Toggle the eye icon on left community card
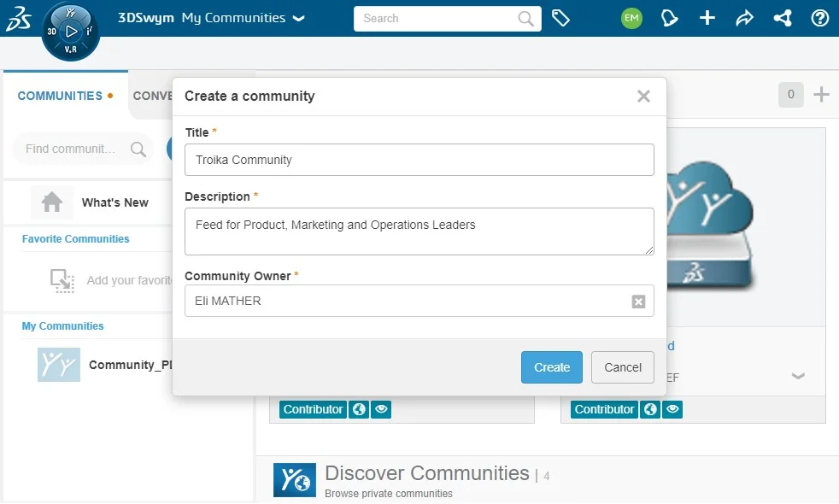The width and height of the screenshot is (839, 504). 382,409
